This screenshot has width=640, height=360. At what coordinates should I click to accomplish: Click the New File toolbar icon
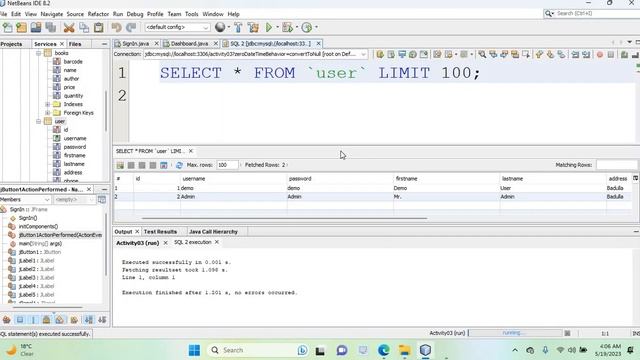(x=8, y=27)
